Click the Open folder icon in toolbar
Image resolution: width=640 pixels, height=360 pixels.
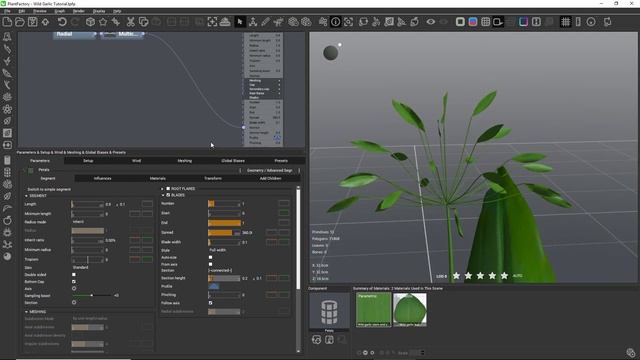(x=20, y=22)
